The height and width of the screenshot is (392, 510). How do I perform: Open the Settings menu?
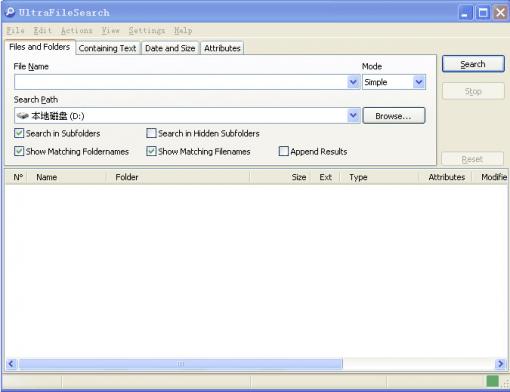click(x=147, y=31)
